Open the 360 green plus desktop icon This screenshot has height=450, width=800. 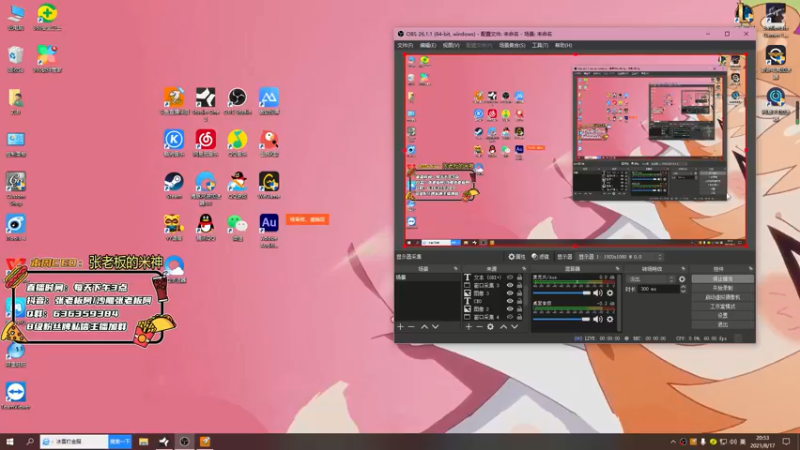coord(47,17)
